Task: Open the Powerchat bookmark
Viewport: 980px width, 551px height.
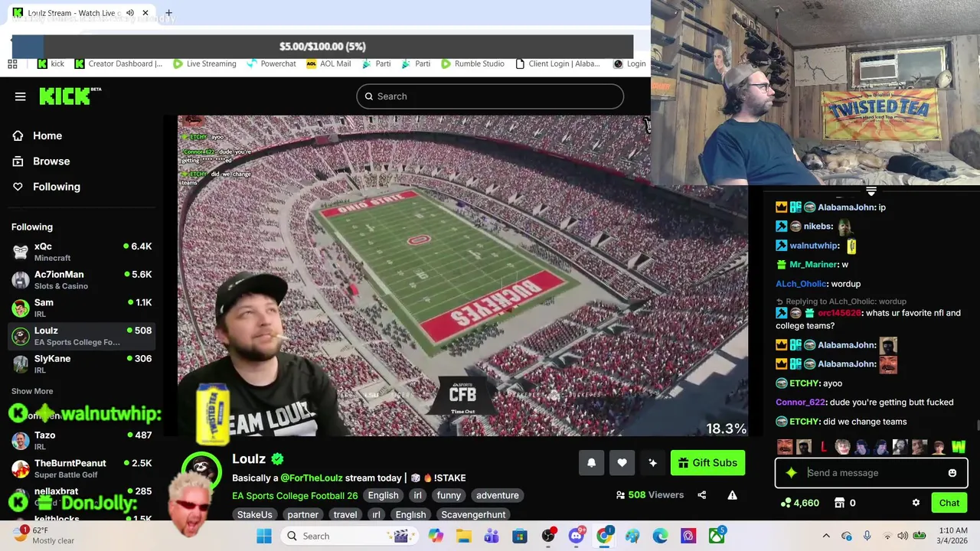Action: (x=271, y=64)
